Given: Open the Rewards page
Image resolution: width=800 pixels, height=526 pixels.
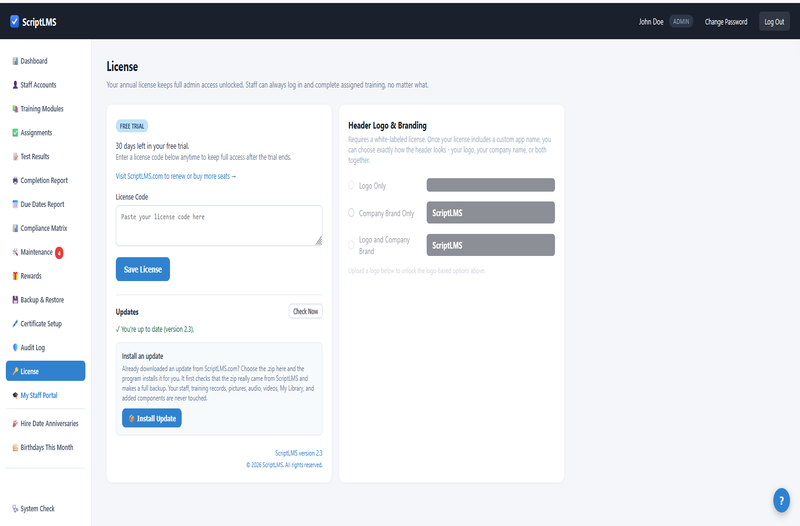Looking at the screenshot, I should pyautogui.click(x=45, y=276).
